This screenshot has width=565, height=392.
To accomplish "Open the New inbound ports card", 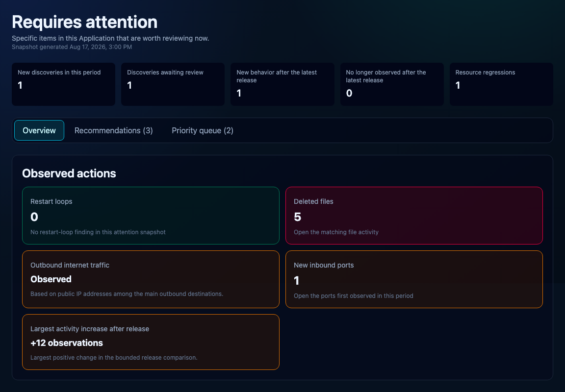I will [x=414, y=279].
